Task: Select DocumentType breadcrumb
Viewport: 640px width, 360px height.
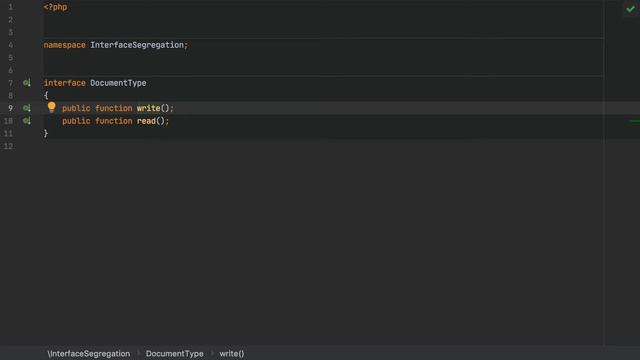Action: pos(174,353)
